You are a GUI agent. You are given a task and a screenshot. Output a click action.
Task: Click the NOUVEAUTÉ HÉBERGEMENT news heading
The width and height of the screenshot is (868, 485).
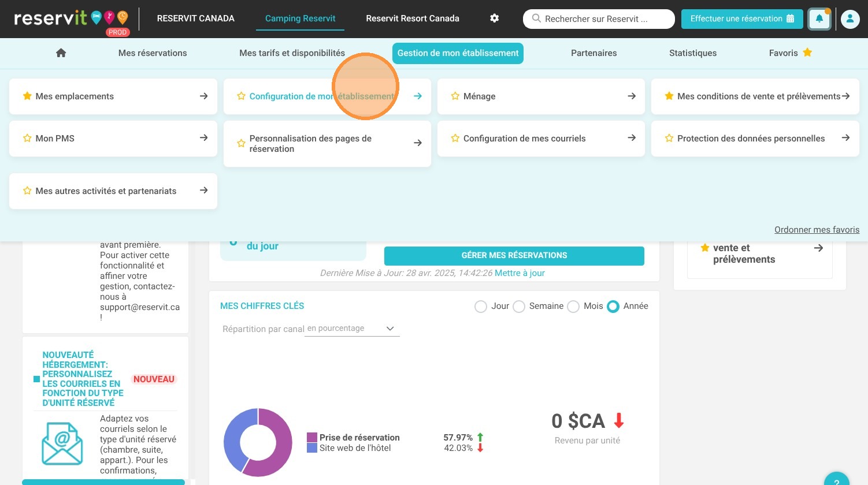click(x=83, y=379)
